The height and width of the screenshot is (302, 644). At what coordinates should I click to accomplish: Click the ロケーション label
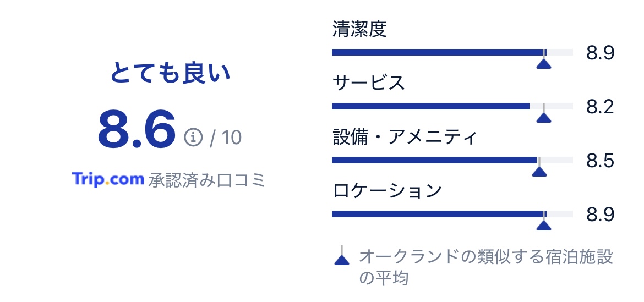tap(387, 190)
